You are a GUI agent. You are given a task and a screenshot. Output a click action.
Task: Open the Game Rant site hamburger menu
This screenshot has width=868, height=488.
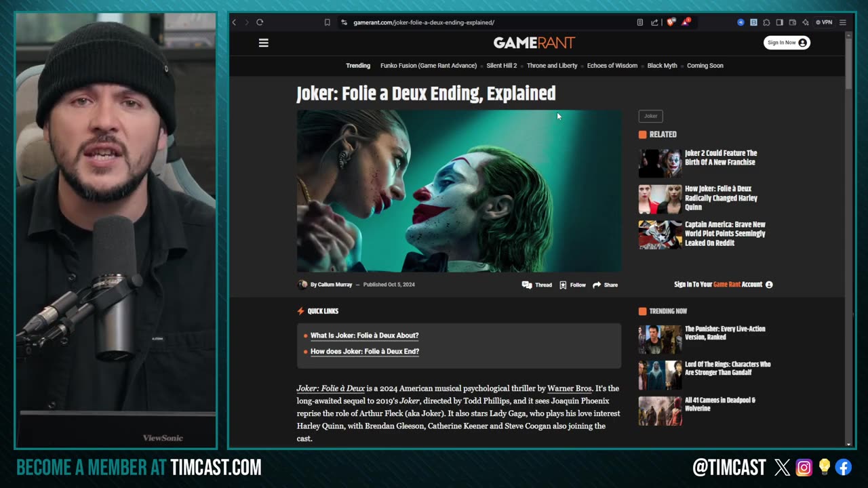click(264, 43)
